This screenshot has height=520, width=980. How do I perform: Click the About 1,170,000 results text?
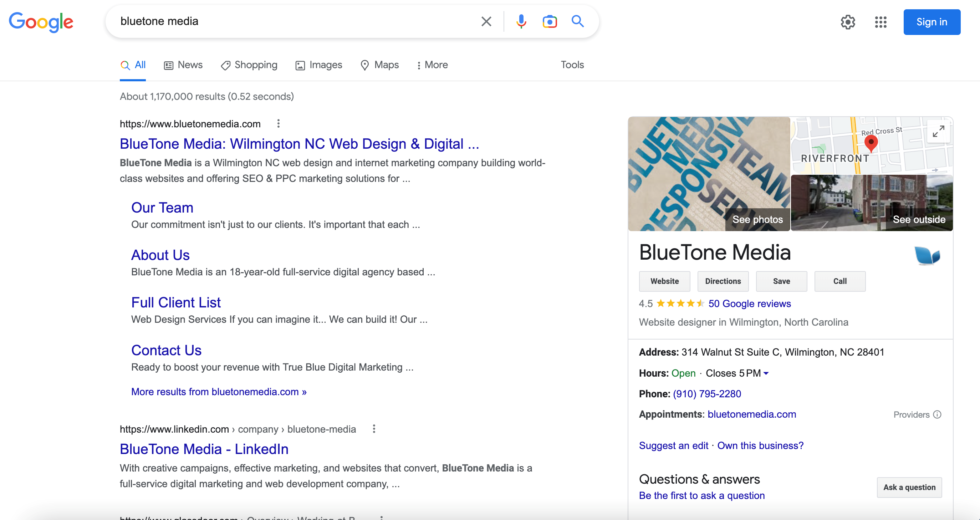coord(207,96)
